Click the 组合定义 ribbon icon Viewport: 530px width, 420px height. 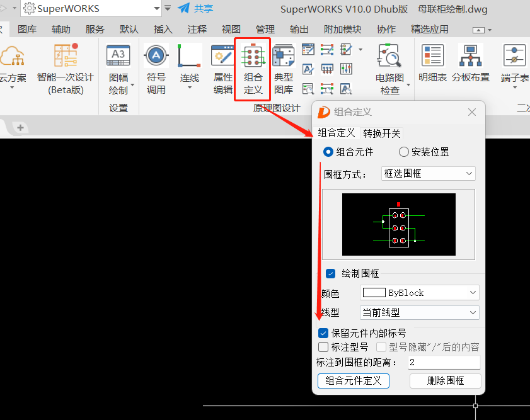[253, 55]
